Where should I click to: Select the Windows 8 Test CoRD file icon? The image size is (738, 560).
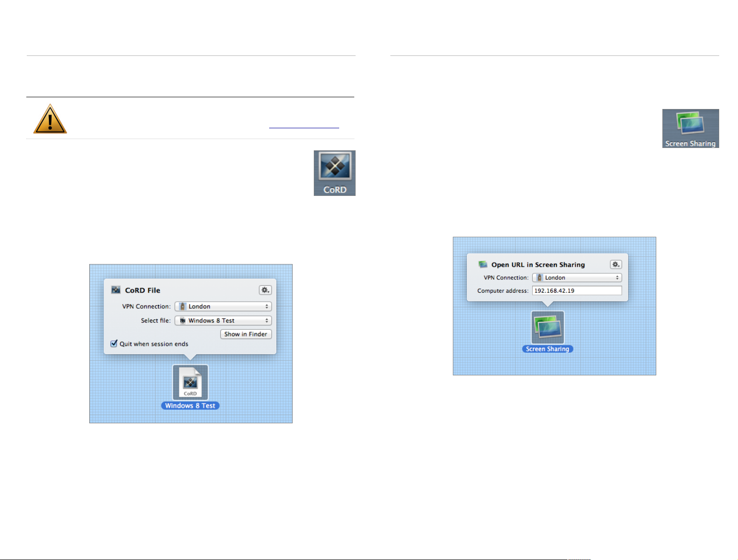point(190,382)
